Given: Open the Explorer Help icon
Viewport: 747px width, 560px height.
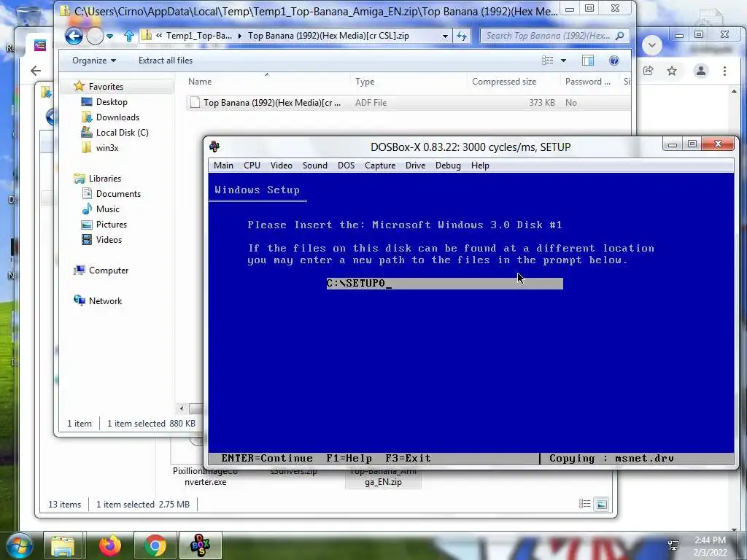Looking at the screenshot, I should (614, 61).
